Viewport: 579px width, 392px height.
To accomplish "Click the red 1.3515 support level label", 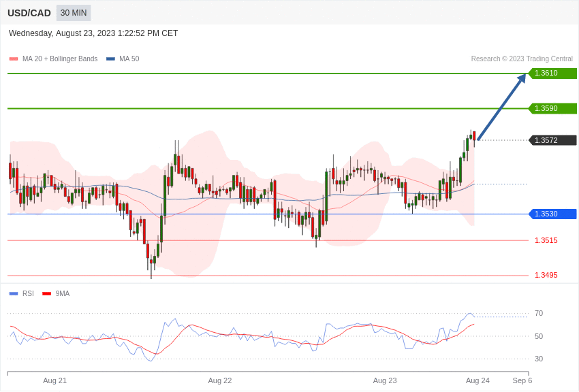I will point(546,240).
